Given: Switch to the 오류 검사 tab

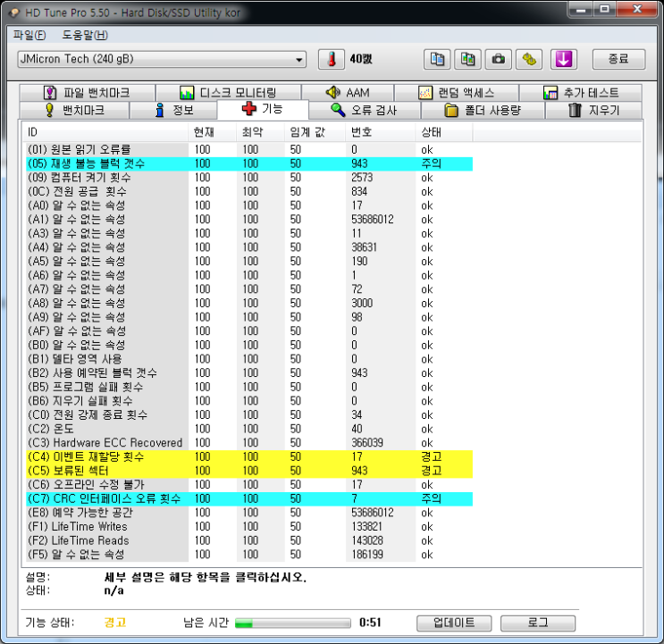Looking at the screenshot, I should pyautogui.click(x=365, y=111).
